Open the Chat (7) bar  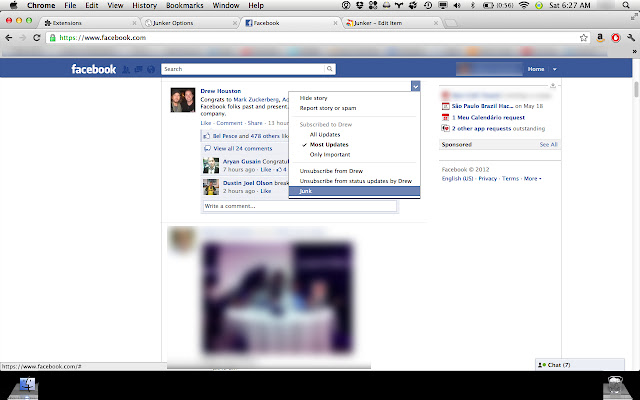[x=580, y=365]
